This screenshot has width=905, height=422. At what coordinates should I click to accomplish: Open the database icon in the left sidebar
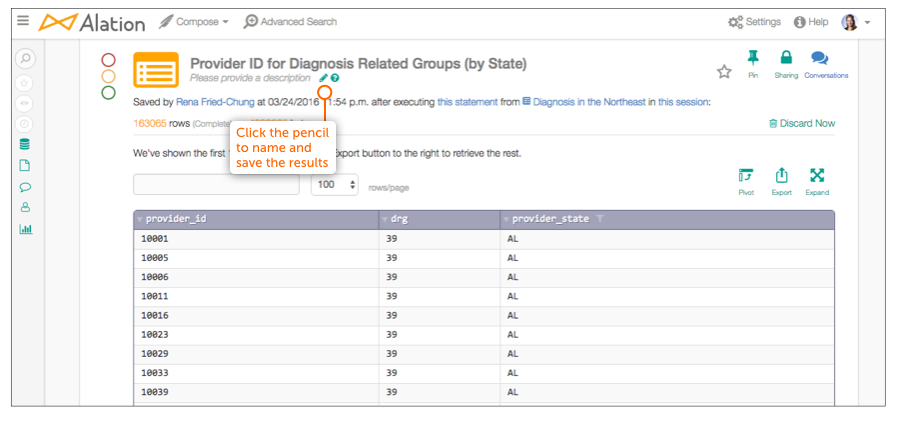(25, 145)
